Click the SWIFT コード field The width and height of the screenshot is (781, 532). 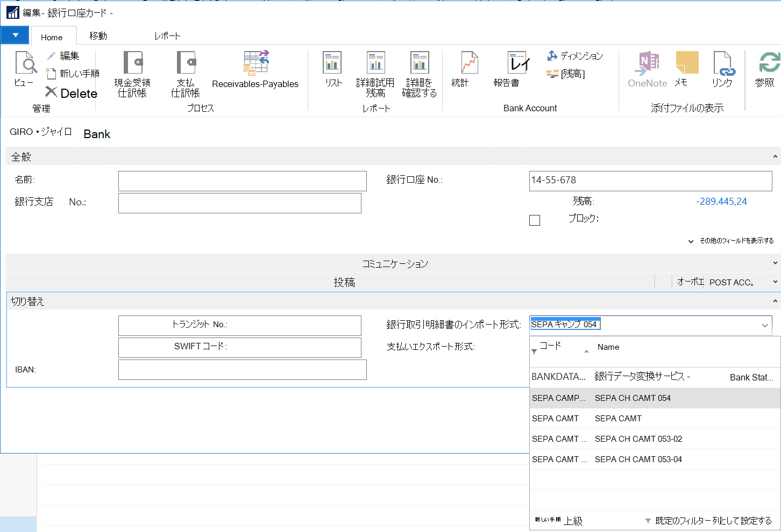[240, 348]
